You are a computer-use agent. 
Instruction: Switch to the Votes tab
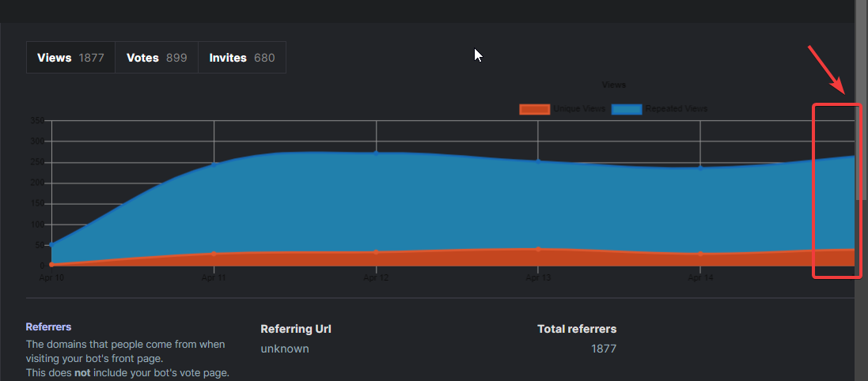coord(157,58)
